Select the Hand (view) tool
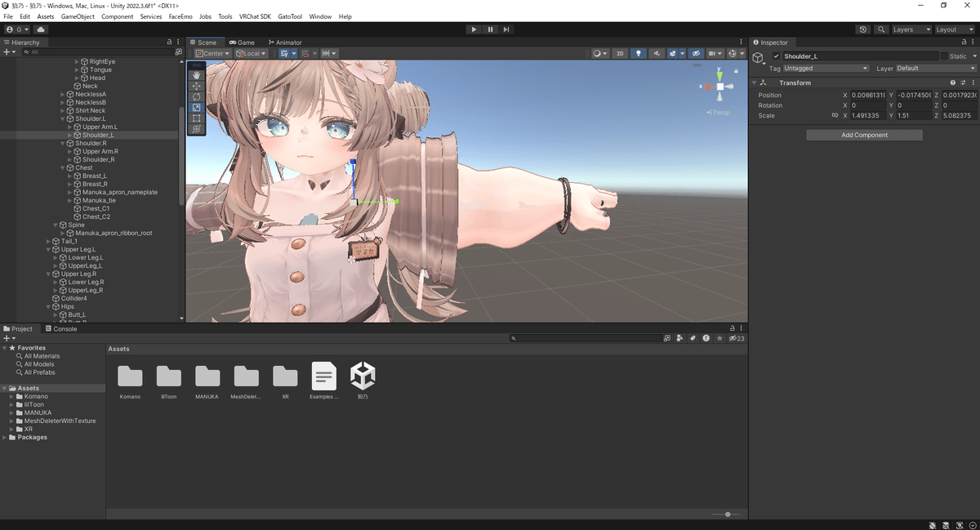 tap(196, 75)
